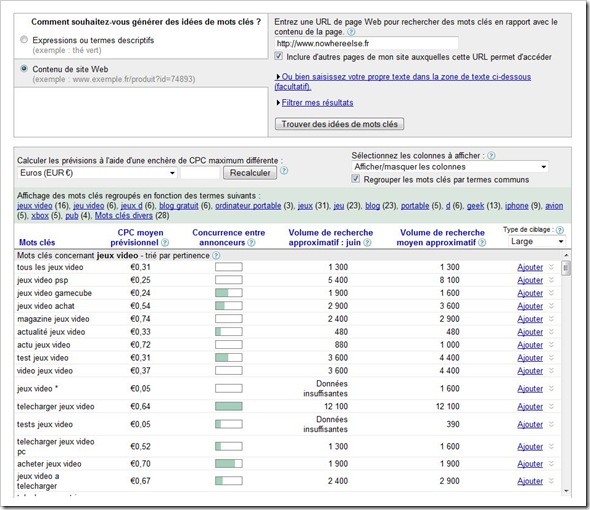
Task: Sort by Mots clés column header
Action: coord(37,242)
